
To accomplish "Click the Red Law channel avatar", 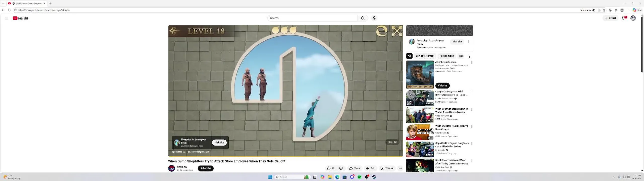I will pos(172,168).
